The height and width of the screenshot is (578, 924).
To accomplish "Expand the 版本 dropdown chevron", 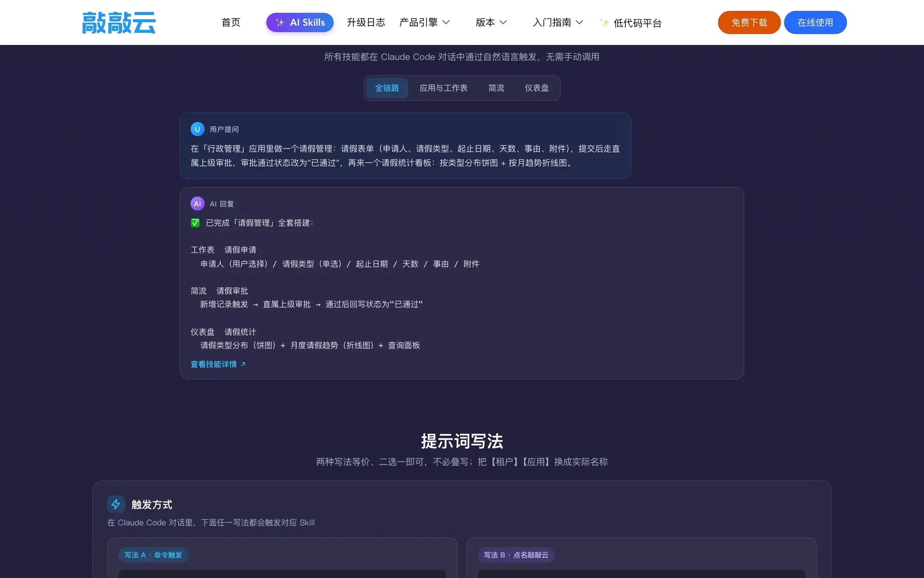I will 503,22.
